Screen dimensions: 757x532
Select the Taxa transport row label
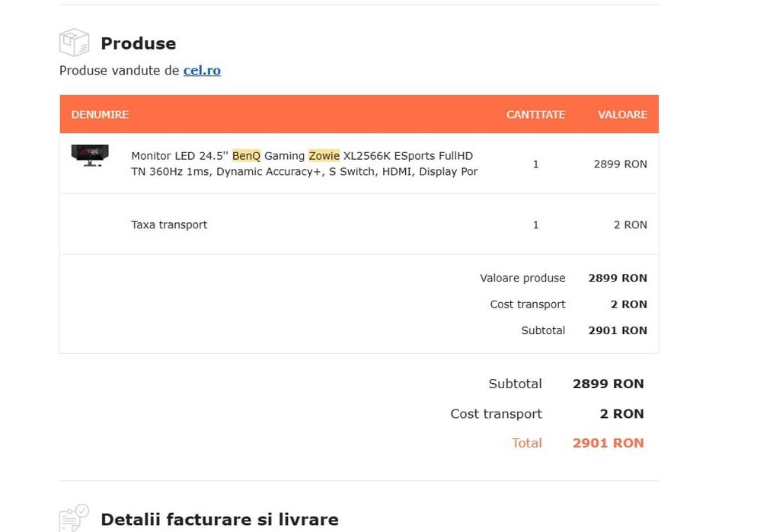tap(169, 225)
